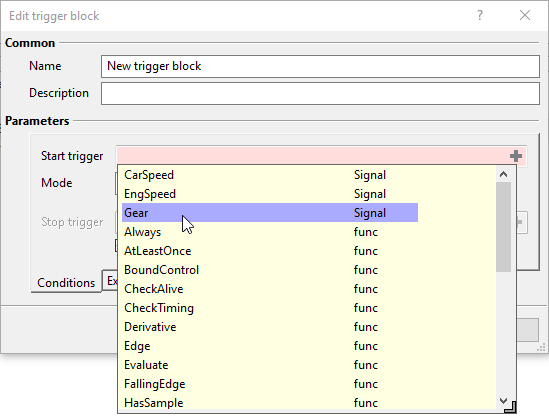The image size is (549, 416).
Task: Switch to the Conditions tab
Action: (x=66, y=283)
